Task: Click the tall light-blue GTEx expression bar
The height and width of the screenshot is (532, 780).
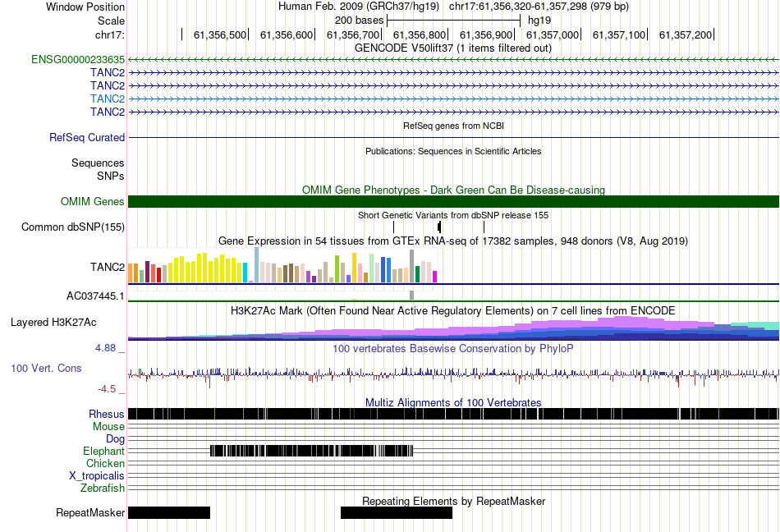Action: point(256,265)
